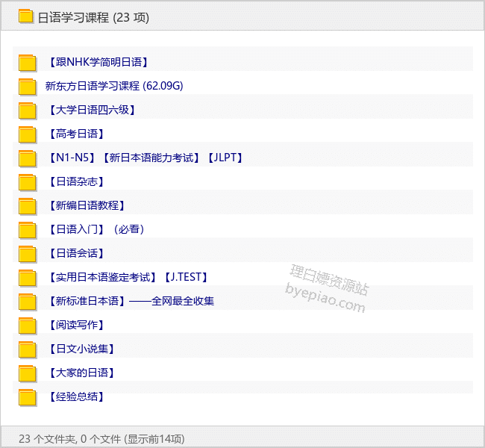This screenshot has height=448, width=485.
Task: Click folder icon beside 【阅读写作】
Action: coord(27,326)
